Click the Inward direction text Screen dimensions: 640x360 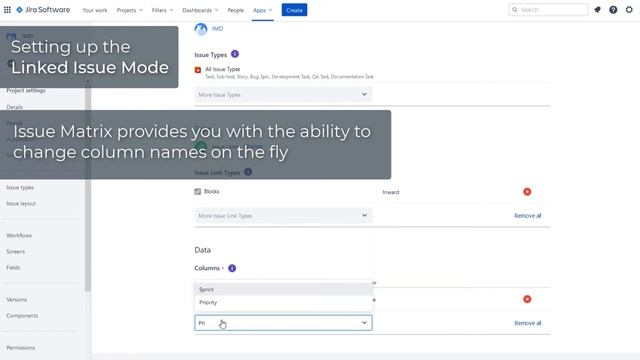point(391,192)
